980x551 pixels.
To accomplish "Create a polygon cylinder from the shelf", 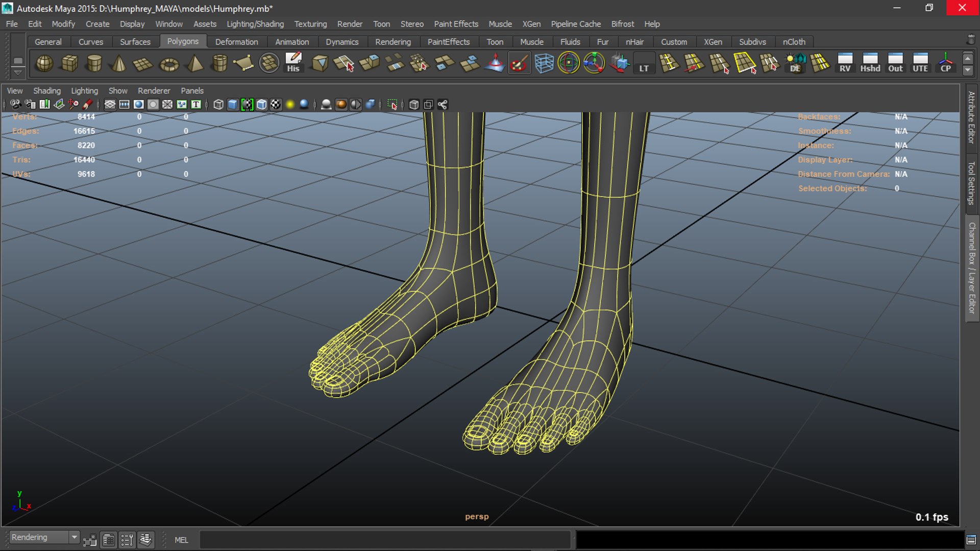I will tap(94, 63).
